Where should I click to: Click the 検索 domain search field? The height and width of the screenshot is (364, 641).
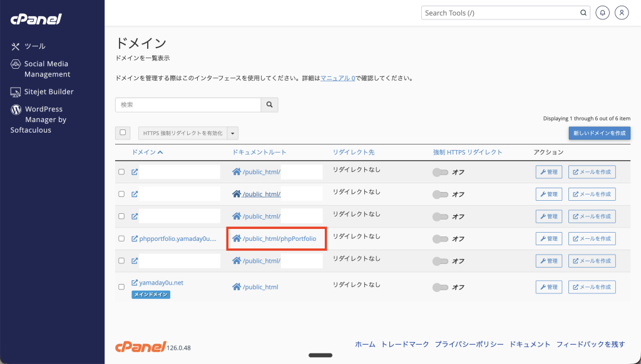click(x=188, y=105)
